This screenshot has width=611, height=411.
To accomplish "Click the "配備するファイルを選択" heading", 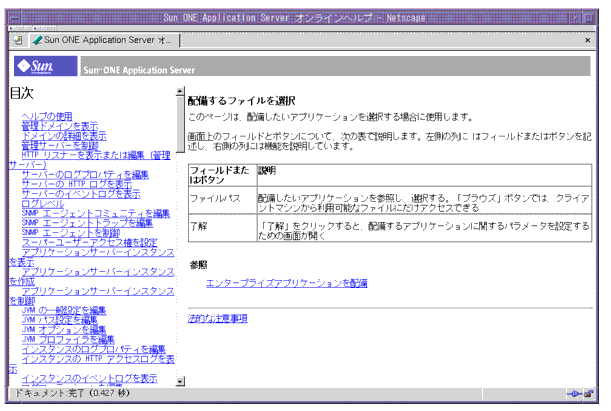I will [x=241, y=101].
